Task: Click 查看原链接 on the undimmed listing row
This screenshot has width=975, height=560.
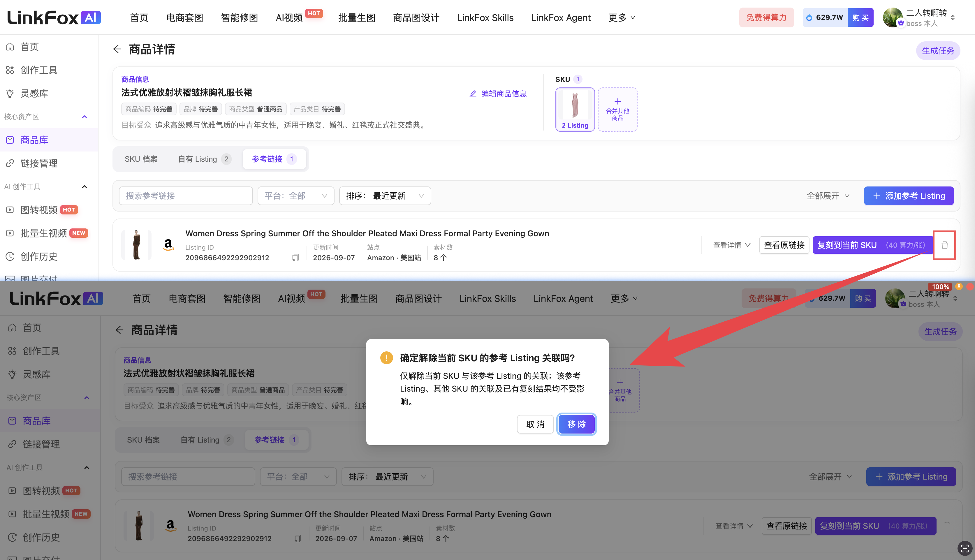Action: pyautogui.click(x=784, y=245)
